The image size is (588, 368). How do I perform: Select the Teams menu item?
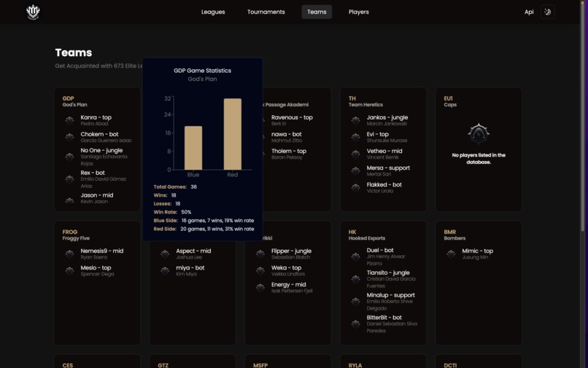pyautogui.click(x=317, y=12)
